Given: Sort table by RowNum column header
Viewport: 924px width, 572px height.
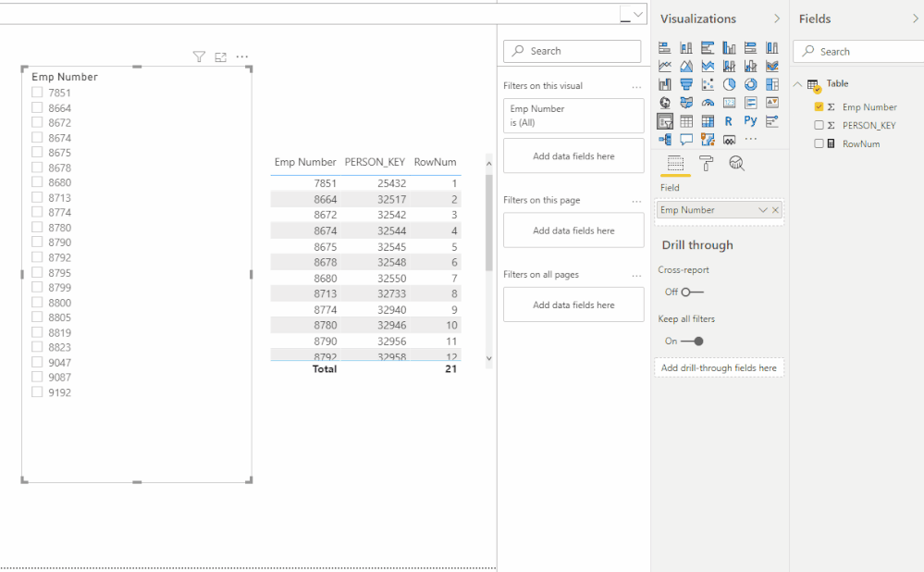Looking at the screenshot, I should 435,162.
